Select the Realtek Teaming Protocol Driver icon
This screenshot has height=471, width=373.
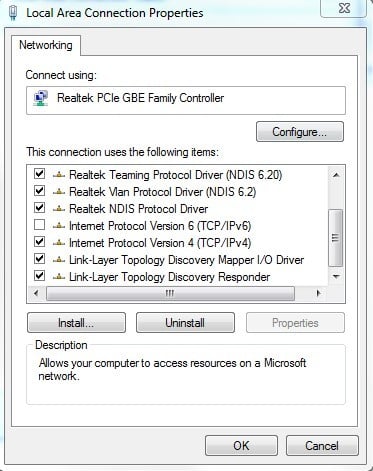59,175
